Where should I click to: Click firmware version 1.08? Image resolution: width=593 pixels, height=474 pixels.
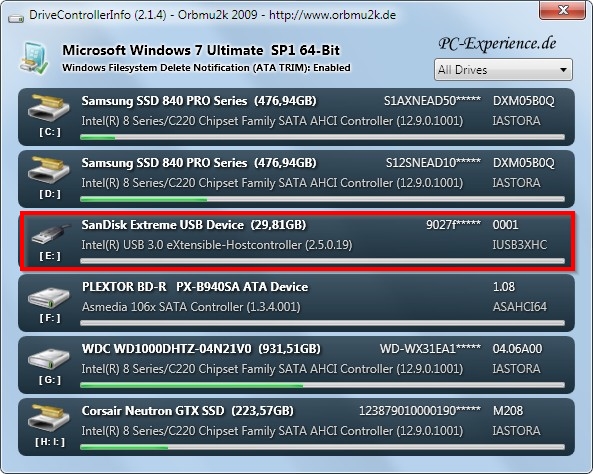pyautogui.click(x=504, y=287)
